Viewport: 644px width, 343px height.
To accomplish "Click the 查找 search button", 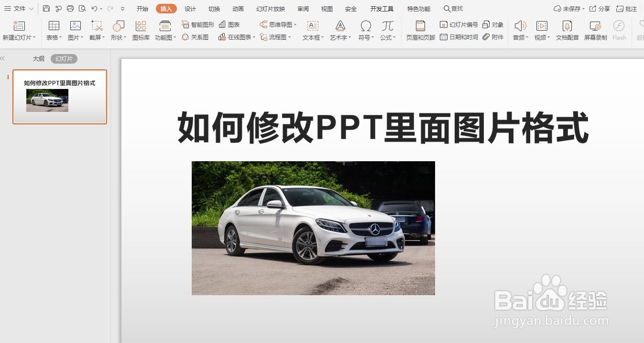I will (453, 9).
